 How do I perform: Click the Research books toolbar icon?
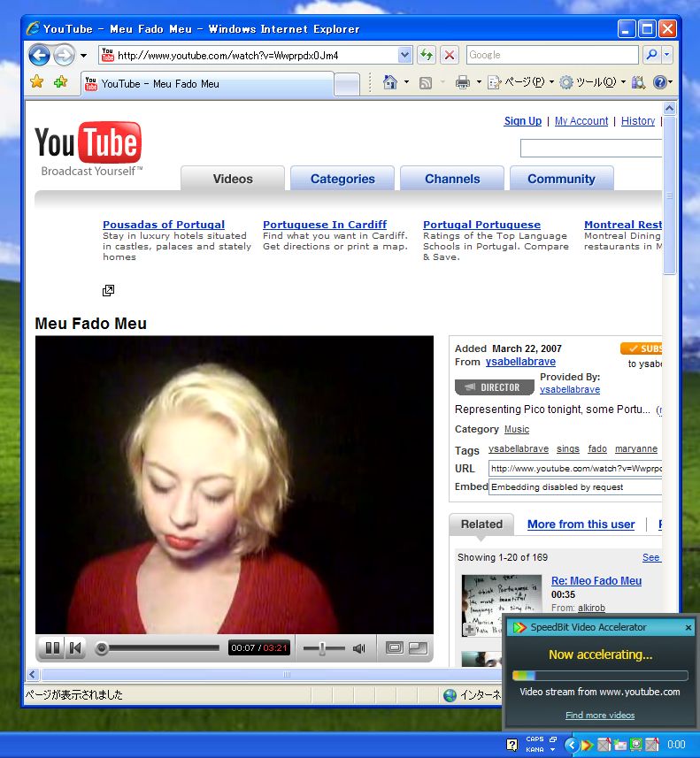(x=639, y=82)
